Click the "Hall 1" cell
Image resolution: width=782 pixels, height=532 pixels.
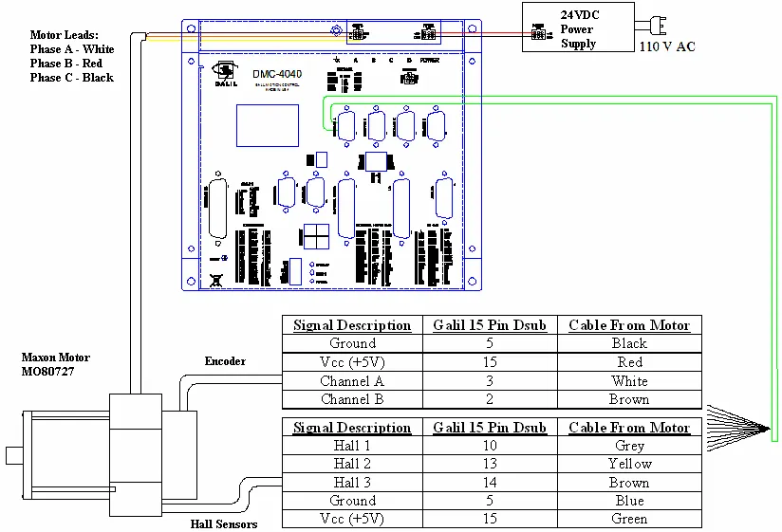[x=353, y=446]
